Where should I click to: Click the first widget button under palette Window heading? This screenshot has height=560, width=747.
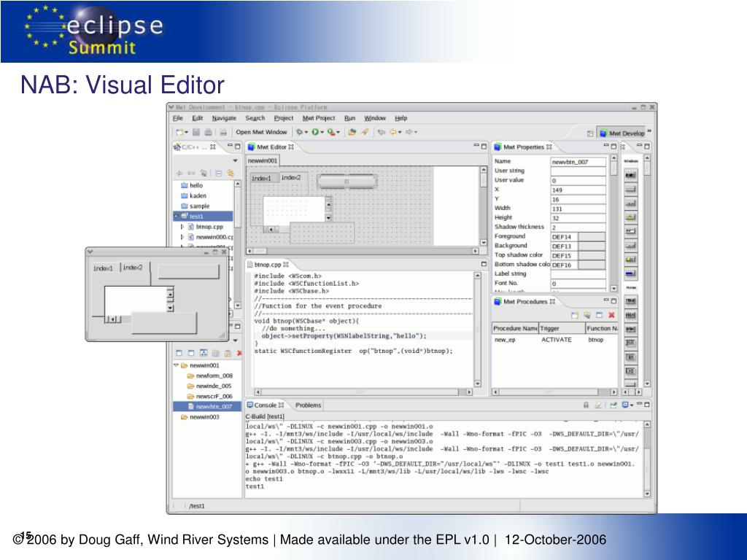coord(631,175)
